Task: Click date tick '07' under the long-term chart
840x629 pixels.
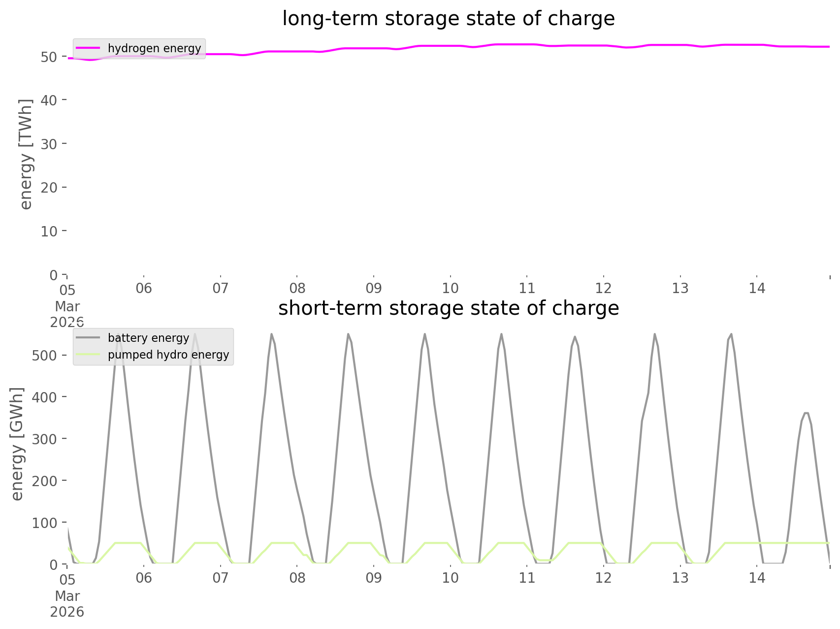Action: 220,288
